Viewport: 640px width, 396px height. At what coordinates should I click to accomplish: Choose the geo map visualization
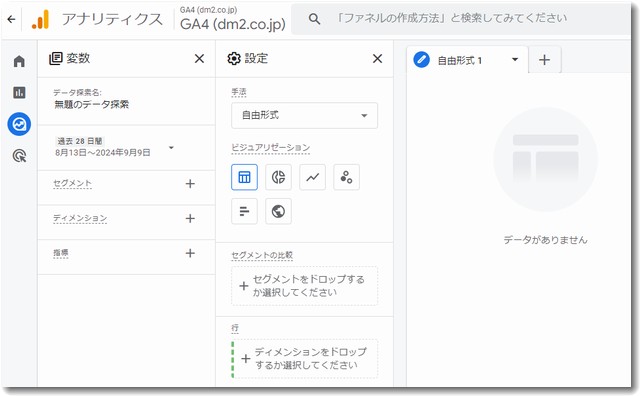[278, 211]
